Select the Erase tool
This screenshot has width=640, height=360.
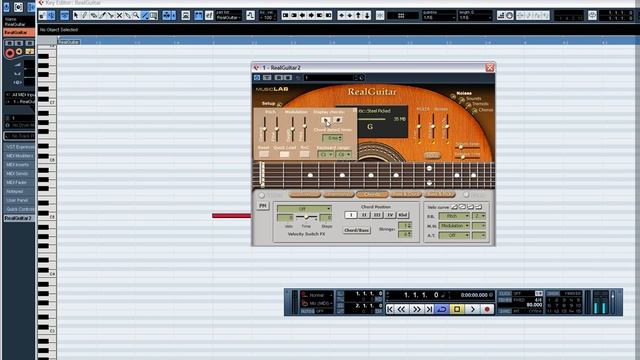[x=93, y=16]
